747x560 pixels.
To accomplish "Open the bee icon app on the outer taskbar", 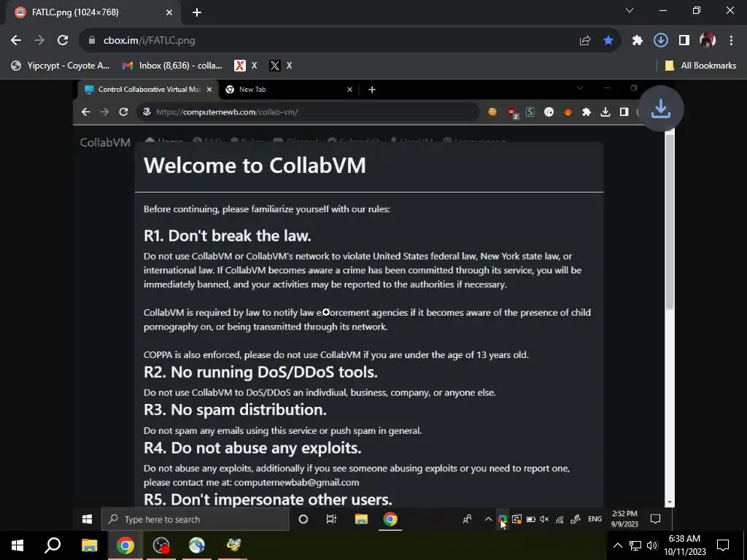I will tap(233, 545).
